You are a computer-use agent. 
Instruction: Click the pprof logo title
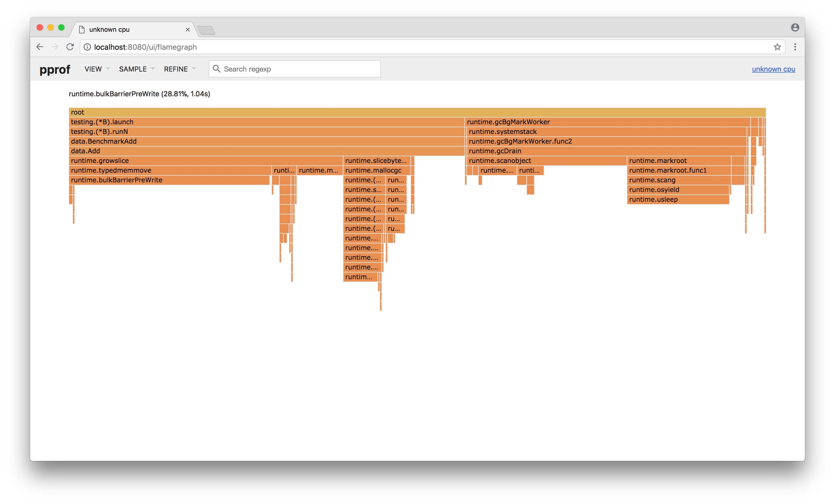[x=55, y=69]
